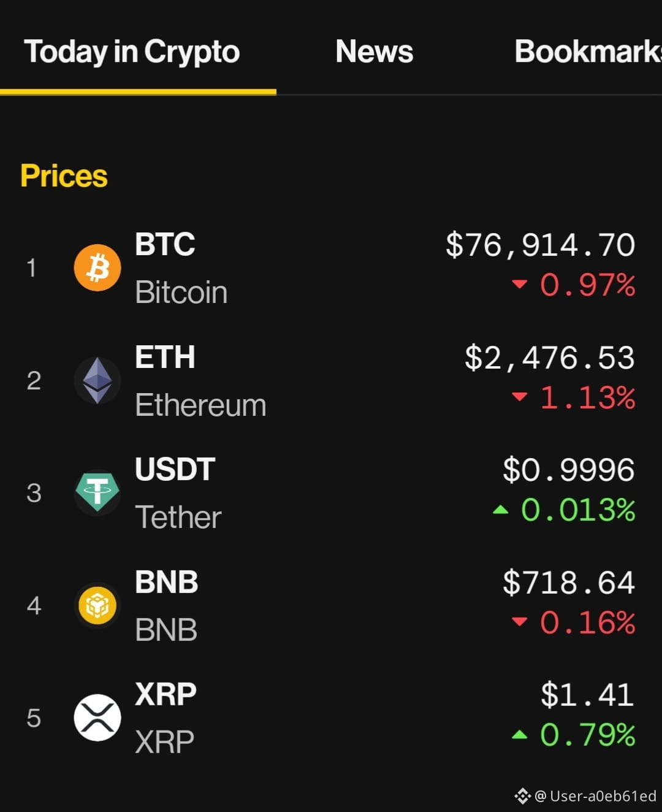
Task: Tap the Binance watermark logo icon
Action: pos(522,796)
